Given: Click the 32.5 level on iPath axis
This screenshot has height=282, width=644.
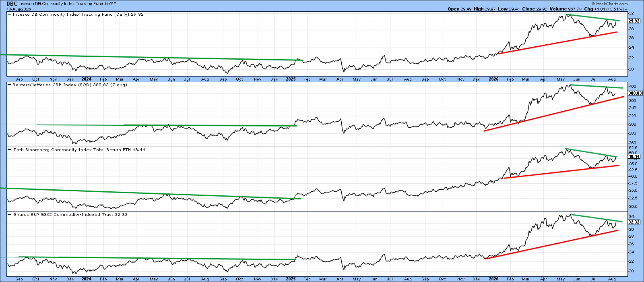Looking at the screenshot, I should (x=633, y=198).
